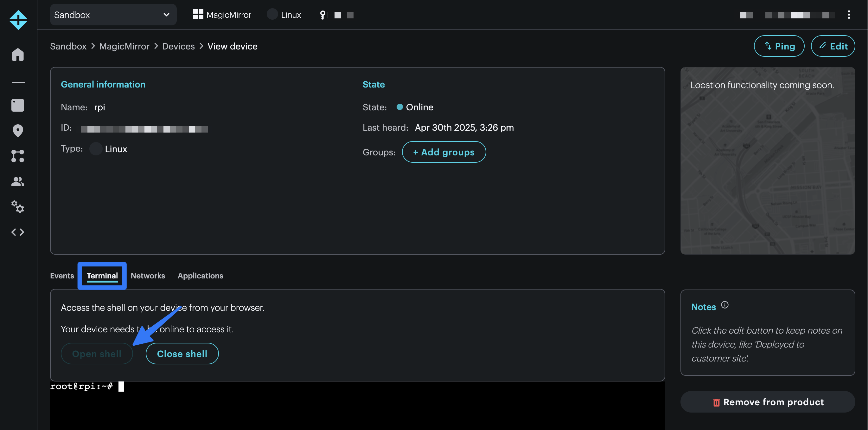Image resolution: width=868 pixels, height=430 pixels.
Task: Open the users sidebar icon
Action: pyautogui.click(x=18, y=181)
